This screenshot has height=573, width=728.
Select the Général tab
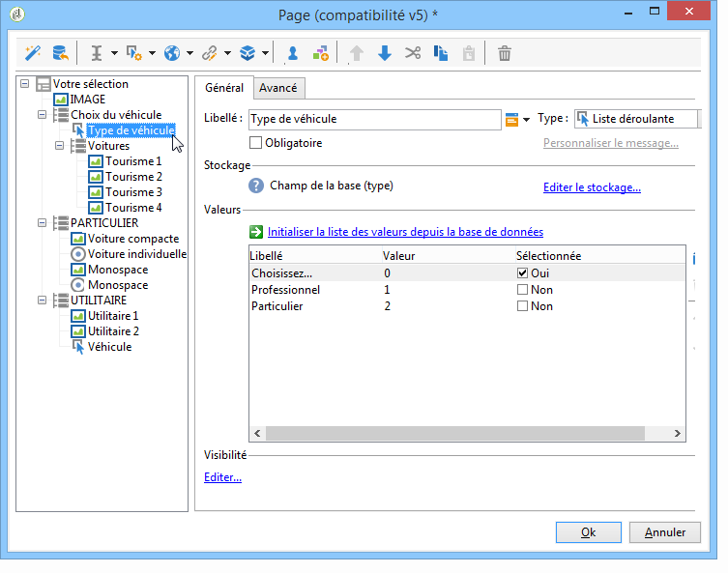[x=223, y=88]
